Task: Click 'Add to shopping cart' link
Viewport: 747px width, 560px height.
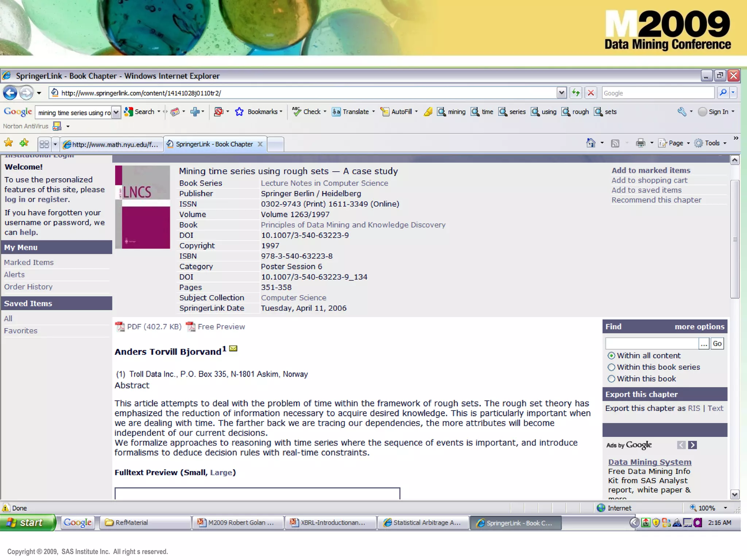Action: (649, 180)
